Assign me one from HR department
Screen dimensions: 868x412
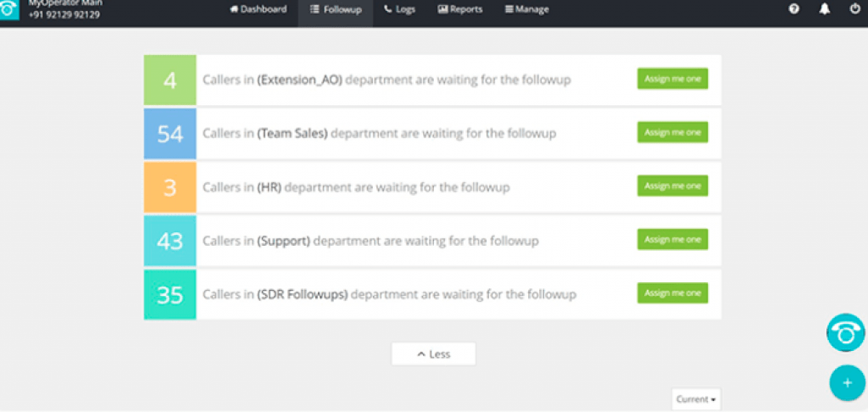[672, 186]
